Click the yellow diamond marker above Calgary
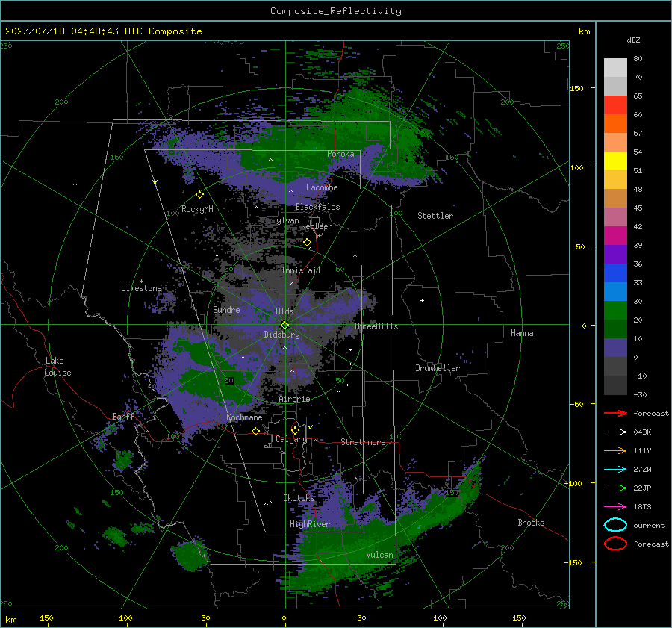This screenshot has width=672, height=628. 295,430
